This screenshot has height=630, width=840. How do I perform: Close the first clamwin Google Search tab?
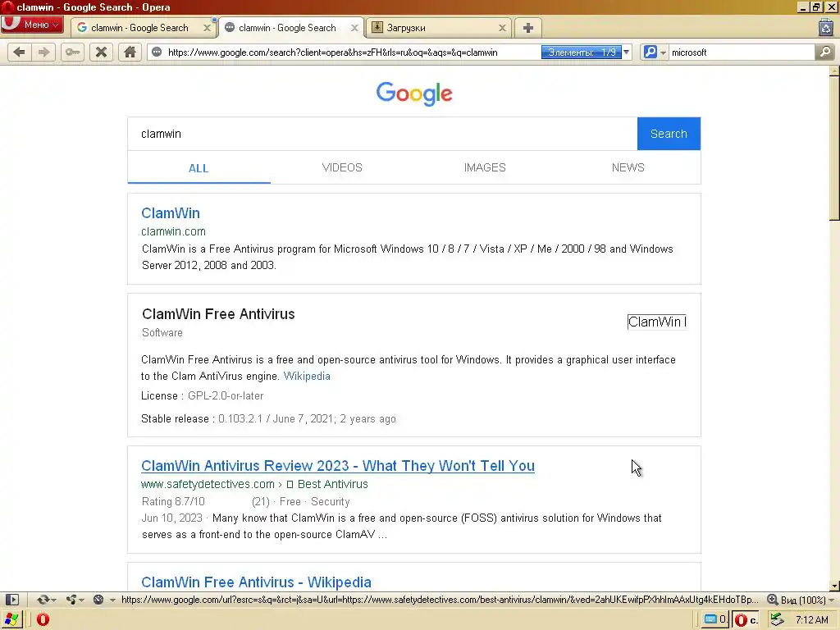point(207,28)
